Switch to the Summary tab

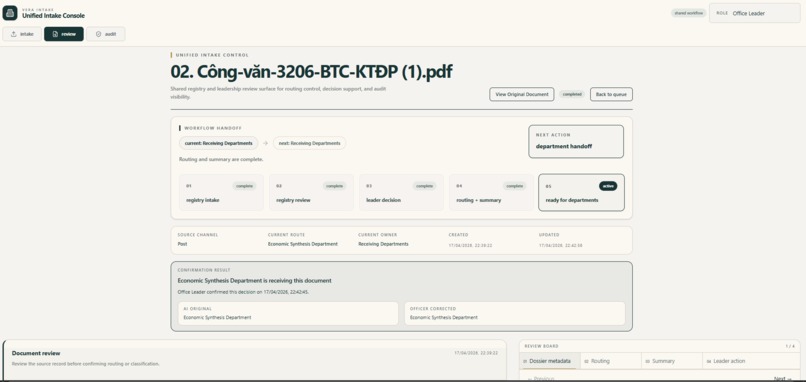pyautogui.click(x=672, y=361)
